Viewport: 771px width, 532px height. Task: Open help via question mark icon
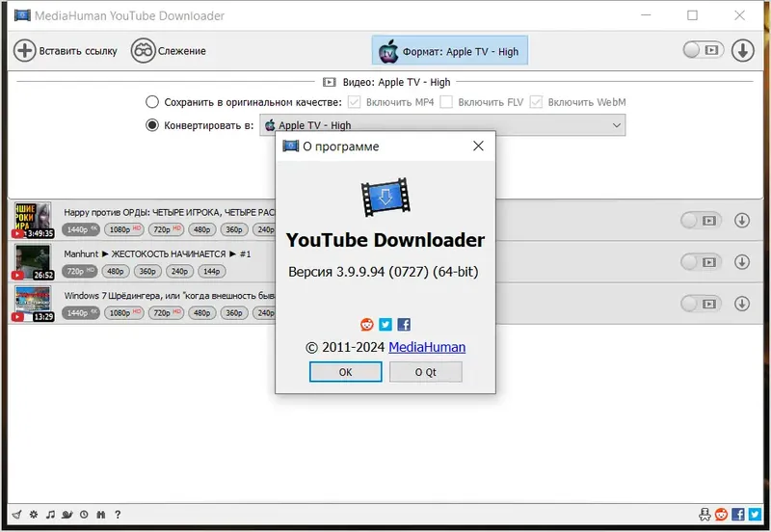click(118, 515)
